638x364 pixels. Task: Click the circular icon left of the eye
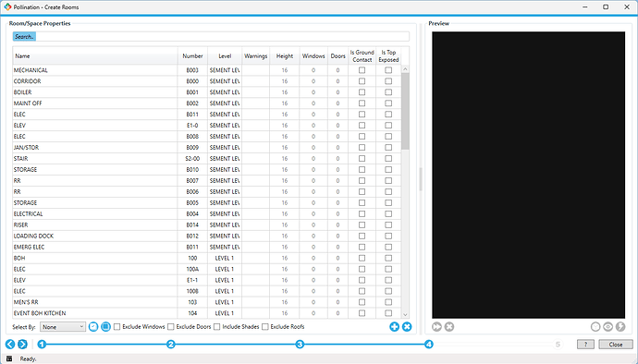tap(595, 326)
